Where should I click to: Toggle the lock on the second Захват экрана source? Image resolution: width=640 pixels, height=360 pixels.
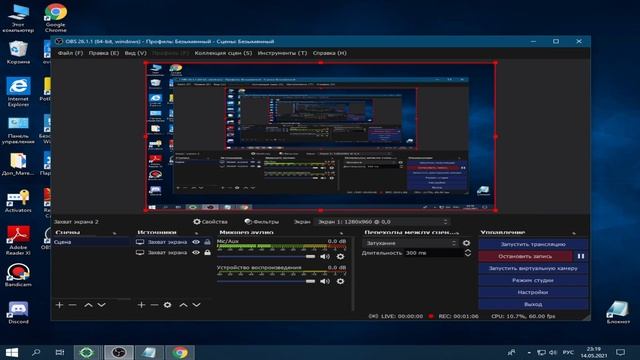coord(207,252)
